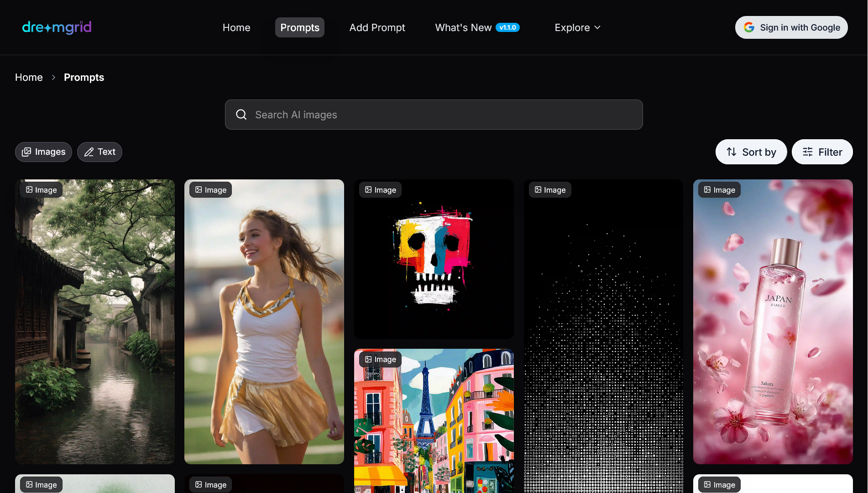Image resolution: width=868 pixels, height=493 pixels.
Task: Enable the Image badge on the Sakura perfume card
Action: pyautogui.click(x=719, y=189)
